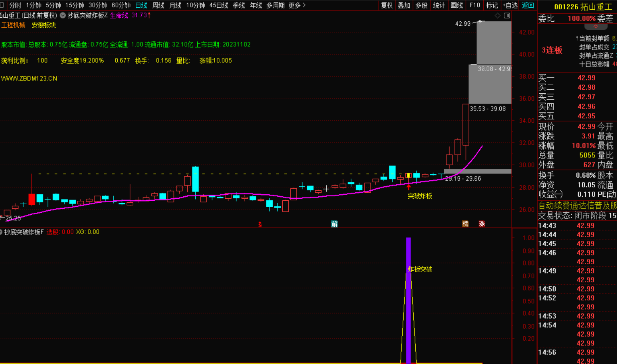Add stock via the +自选 button
617x364 pixels.
coord(510,5)
